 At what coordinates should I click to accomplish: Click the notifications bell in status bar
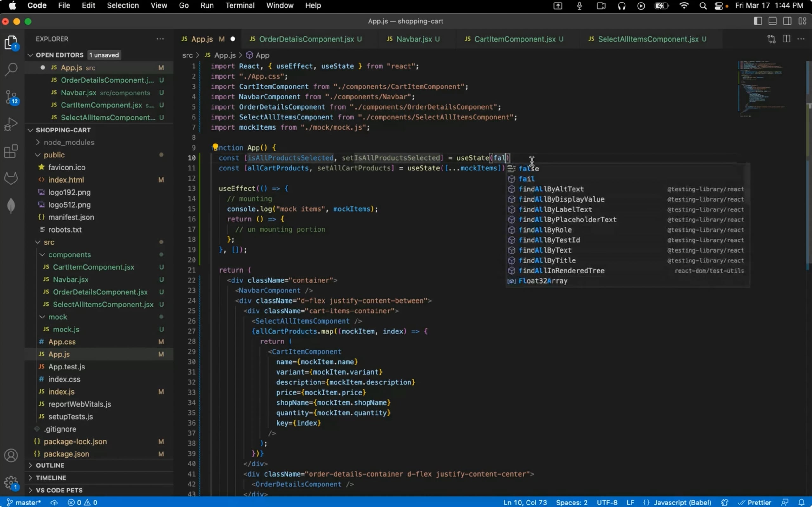[x=801, y=502]
